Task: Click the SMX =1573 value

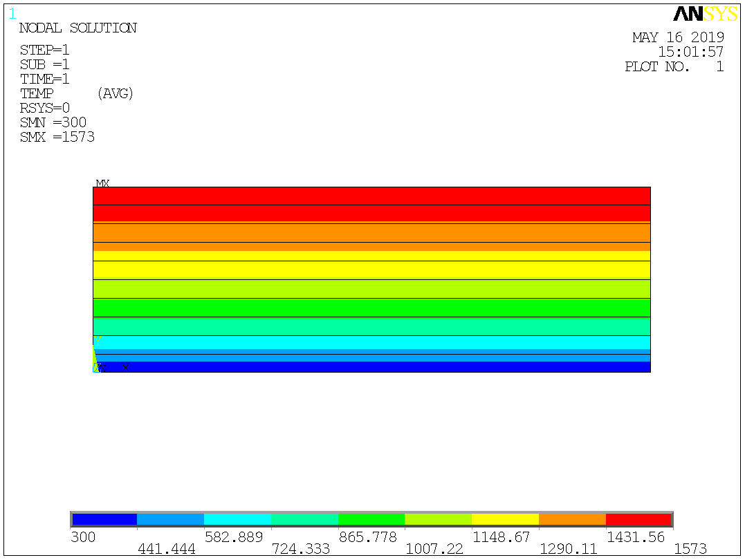Action: click(57, 138)
